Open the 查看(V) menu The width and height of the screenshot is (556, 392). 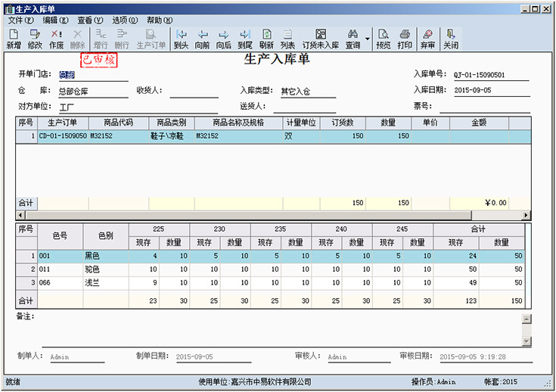click(x=90, y=20)
